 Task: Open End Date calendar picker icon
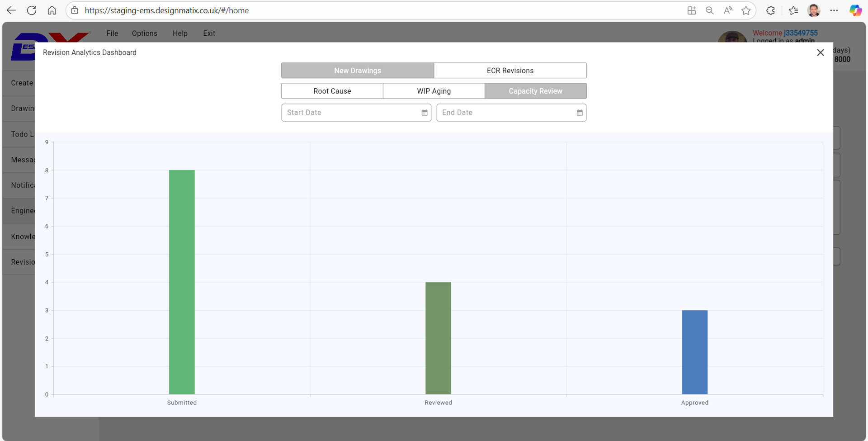point(579,113)
